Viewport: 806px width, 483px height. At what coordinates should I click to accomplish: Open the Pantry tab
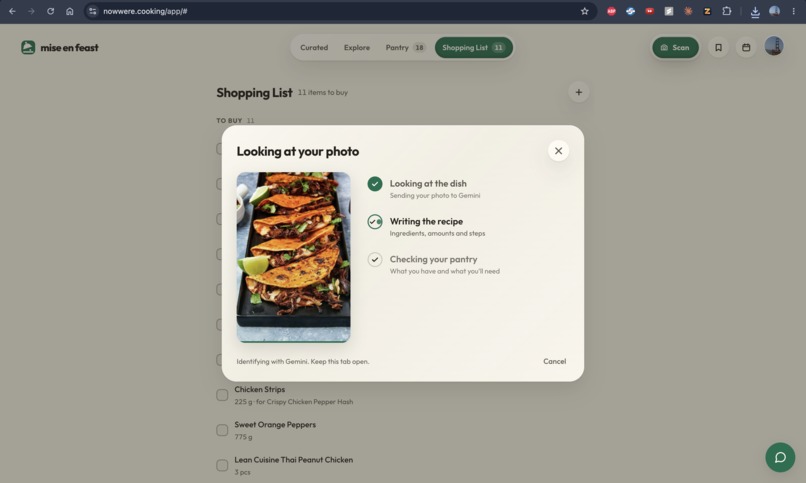click(405, 47)
